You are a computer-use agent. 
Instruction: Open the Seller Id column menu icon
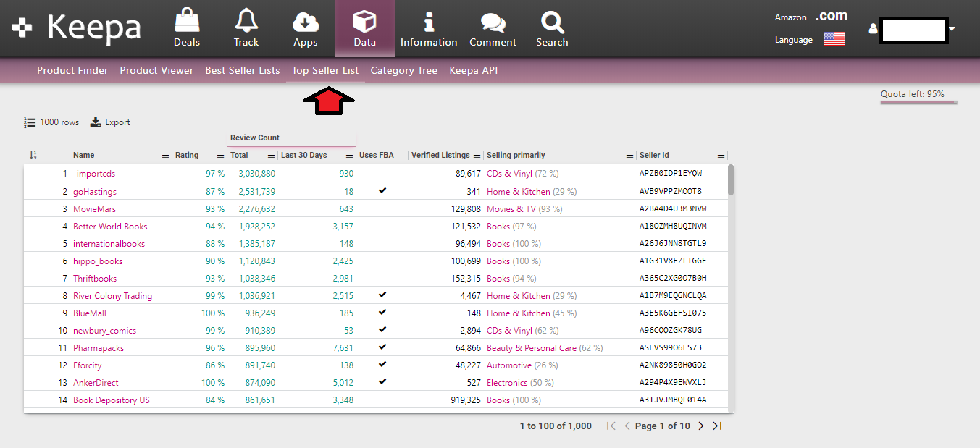(721, 156)
